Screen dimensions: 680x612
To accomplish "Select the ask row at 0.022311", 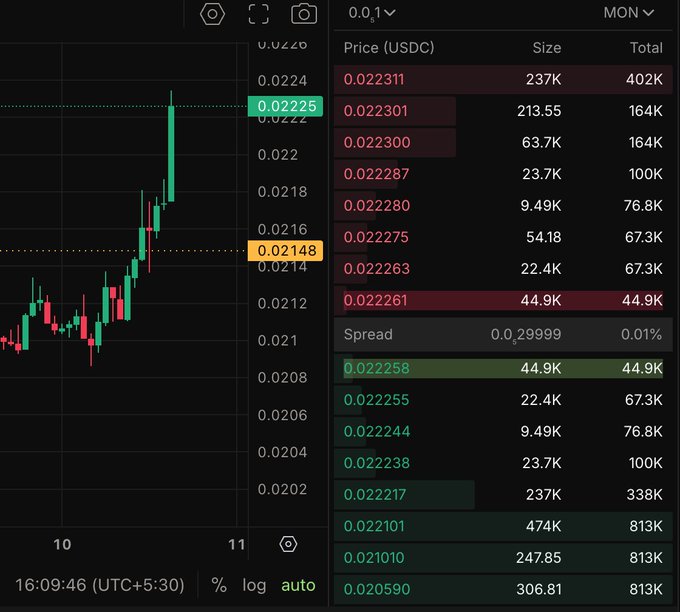I will coord(503,79).
